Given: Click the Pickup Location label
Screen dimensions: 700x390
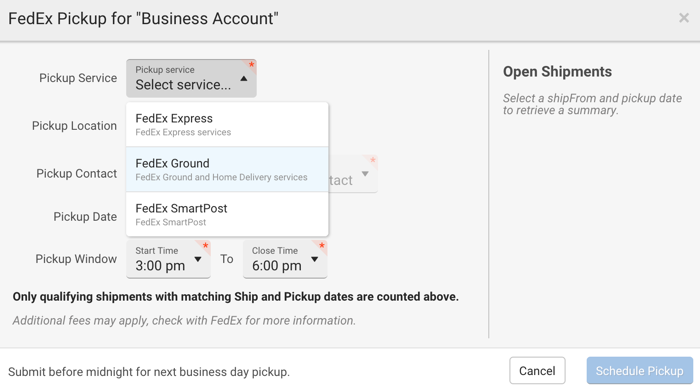Looking at the screenshot, I should tap(74, 126).
